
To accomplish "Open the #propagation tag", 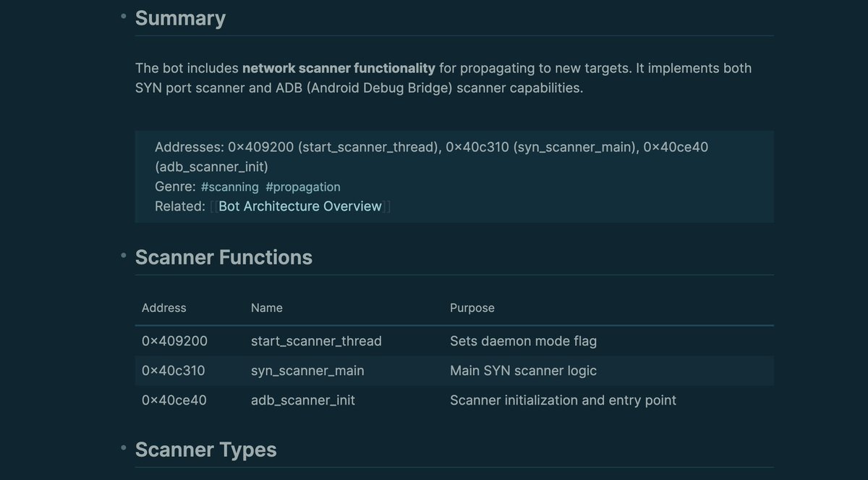I will click(302, 187).
